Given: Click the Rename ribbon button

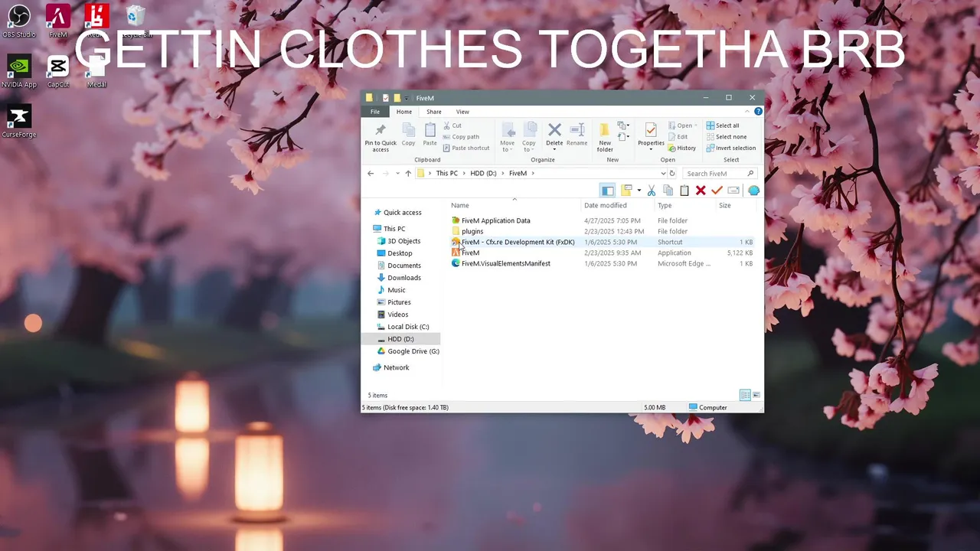Looking at the screenshot, I should tap(577, 135).
